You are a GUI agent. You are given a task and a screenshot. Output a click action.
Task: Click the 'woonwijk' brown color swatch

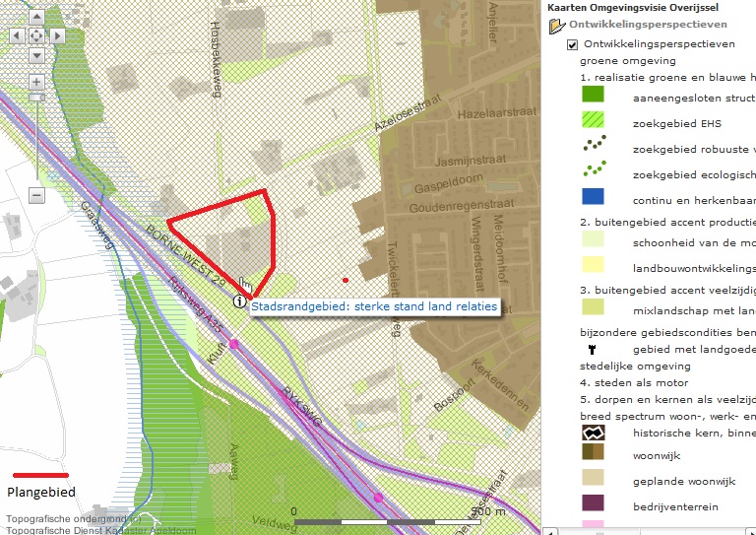593,455
